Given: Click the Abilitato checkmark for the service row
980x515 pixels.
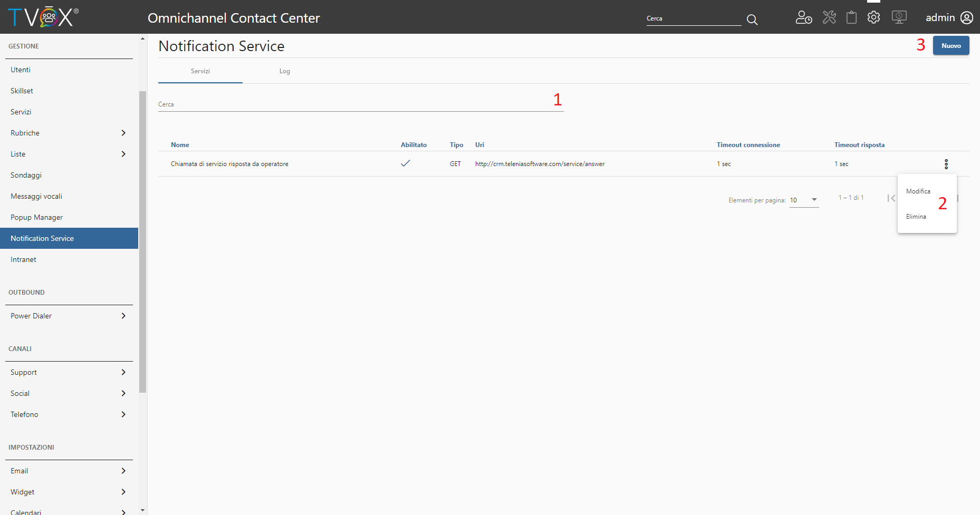Looking at the screenshot, I should (406, 163).
